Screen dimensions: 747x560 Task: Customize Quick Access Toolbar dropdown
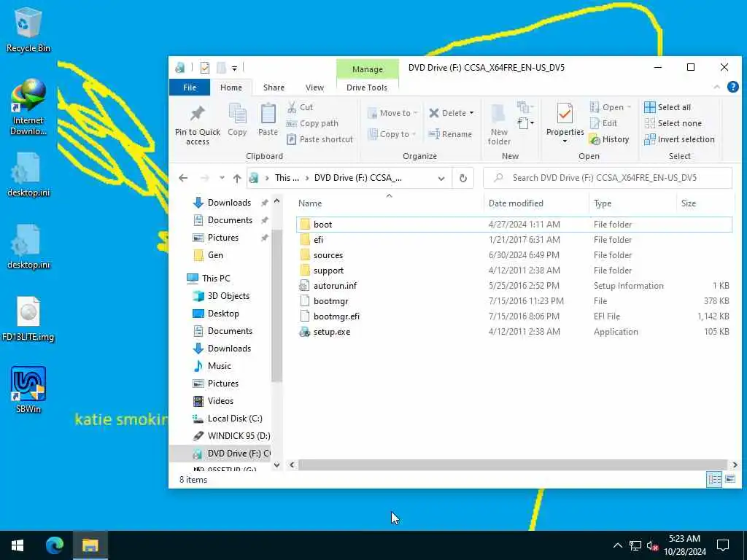click(234, 69)
